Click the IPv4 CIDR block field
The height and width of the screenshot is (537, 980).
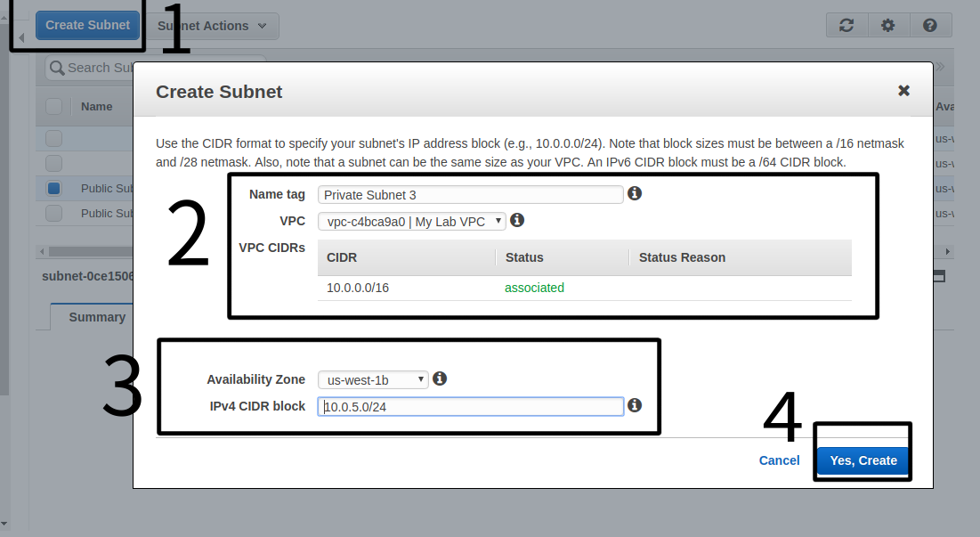coord(470,406)
